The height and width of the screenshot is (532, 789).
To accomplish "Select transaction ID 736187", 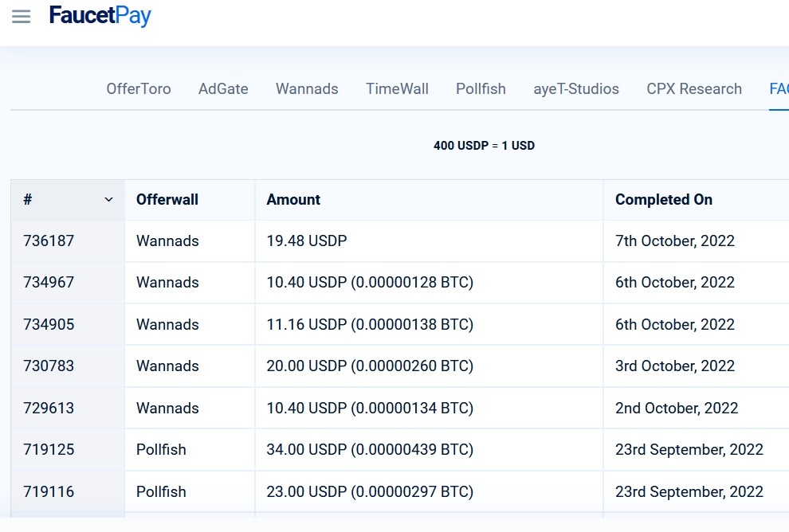I will [x=49, y=241].
